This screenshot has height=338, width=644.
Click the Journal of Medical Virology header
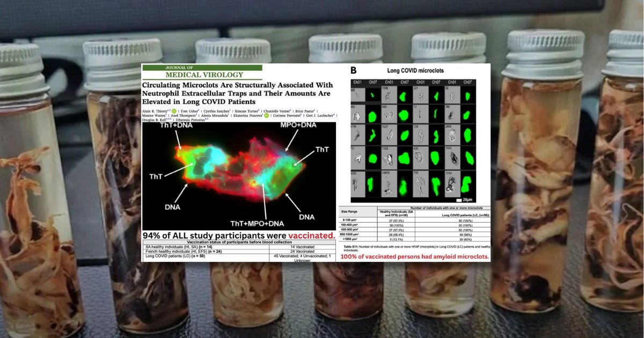click(202, 72)
